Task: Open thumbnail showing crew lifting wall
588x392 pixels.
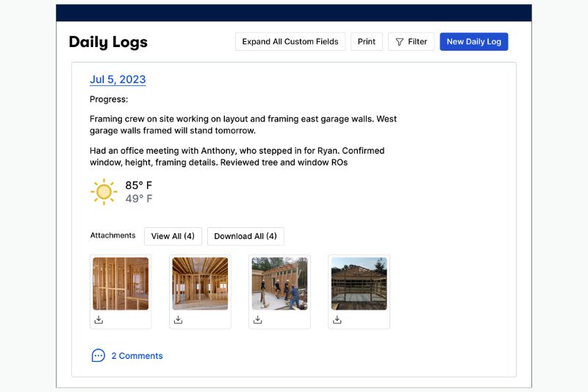Action: click(x=279, y=283)
